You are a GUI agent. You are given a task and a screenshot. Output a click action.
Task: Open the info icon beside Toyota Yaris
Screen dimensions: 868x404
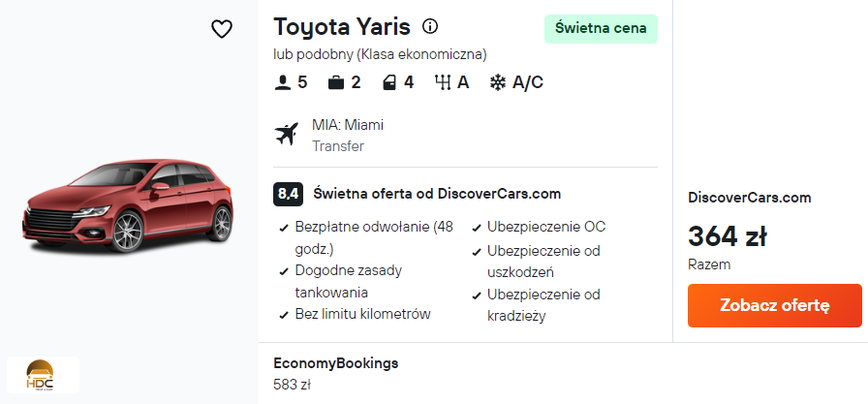[431, 26]
